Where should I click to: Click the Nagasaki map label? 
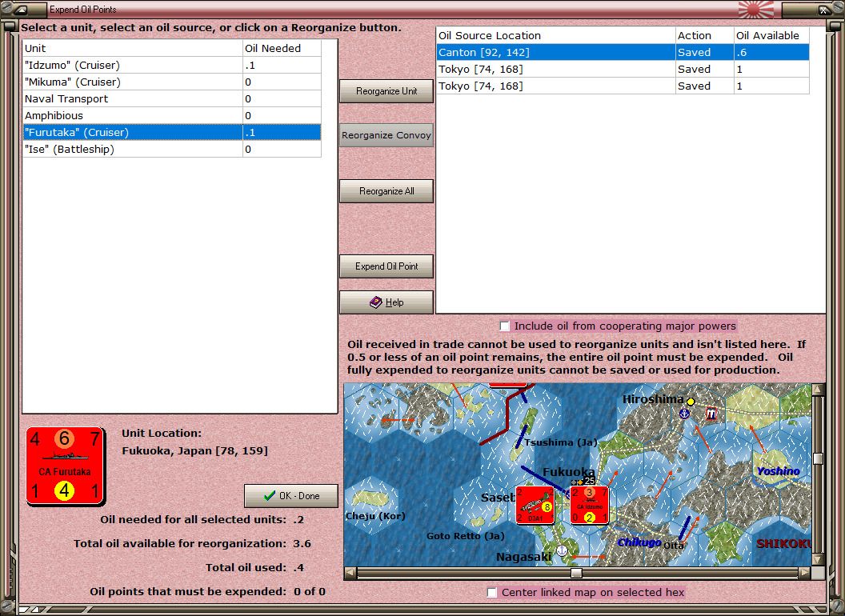[x=524, y=557]
